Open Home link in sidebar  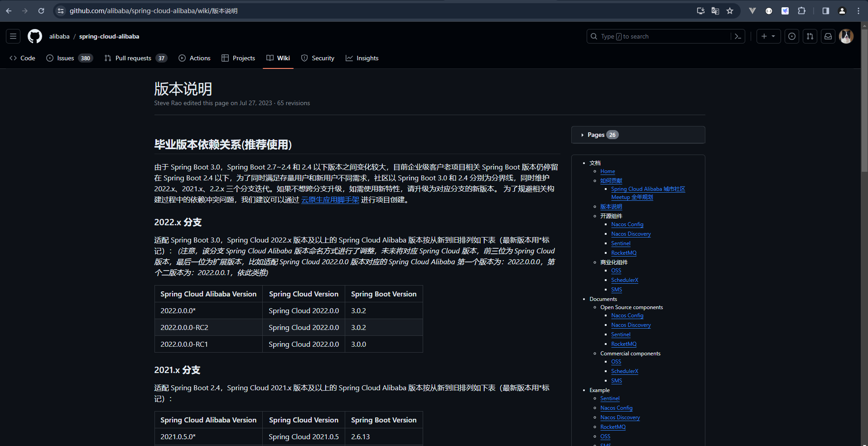tap(608, 171)
